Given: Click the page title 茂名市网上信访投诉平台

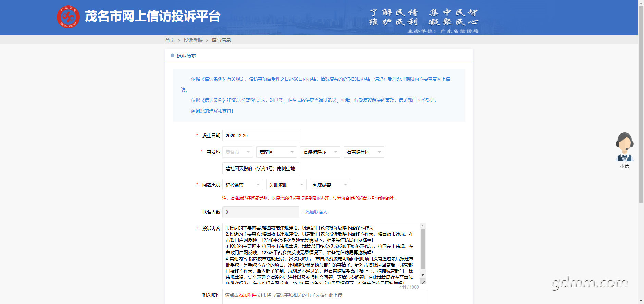Looking at the screenshot, I should (153, 16).
